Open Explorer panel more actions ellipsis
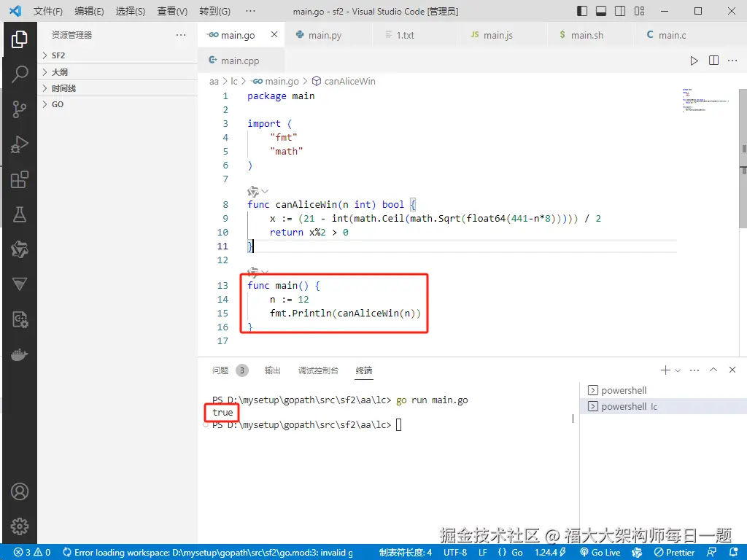This screenshot has height=560, width=747. pyautogui.click(x=181, y=35)
